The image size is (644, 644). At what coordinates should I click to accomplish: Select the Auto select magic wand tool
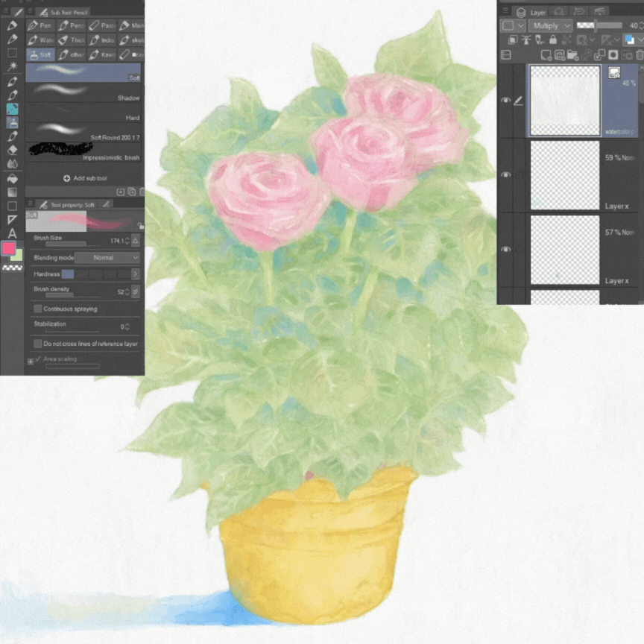pos(12,66)
